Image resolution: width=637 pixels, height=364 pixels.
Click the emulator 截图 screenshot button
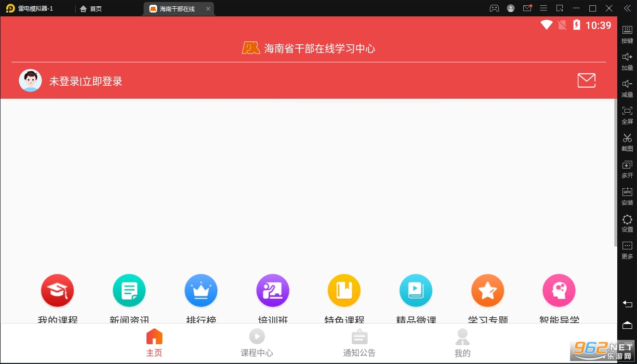(627, 142)
